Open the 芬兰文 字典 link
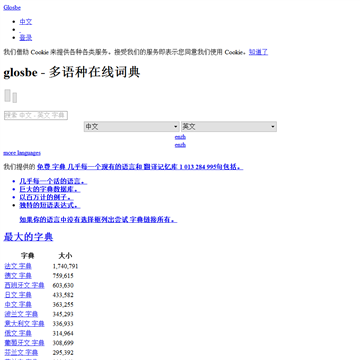Image resolution: width=360 pixels, height=360 pixels. click(21, 353)
